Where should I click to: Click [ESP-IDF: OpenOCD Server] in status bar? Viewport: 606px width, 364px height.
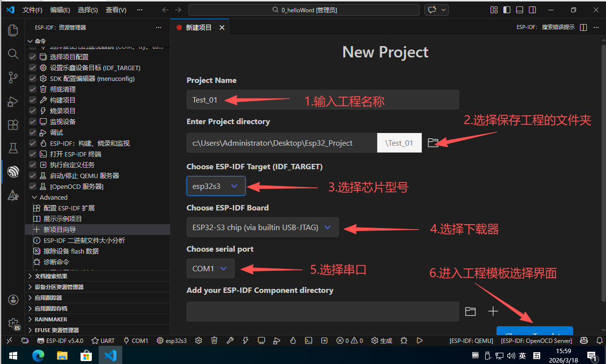[536, 340]
